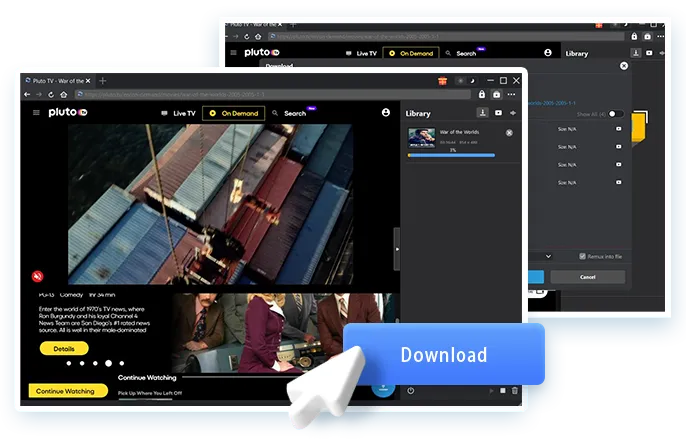The width and height of the screenshot is (686, 439).
Task: Stop downloads with the square stop icon
Action: (503, 390)
